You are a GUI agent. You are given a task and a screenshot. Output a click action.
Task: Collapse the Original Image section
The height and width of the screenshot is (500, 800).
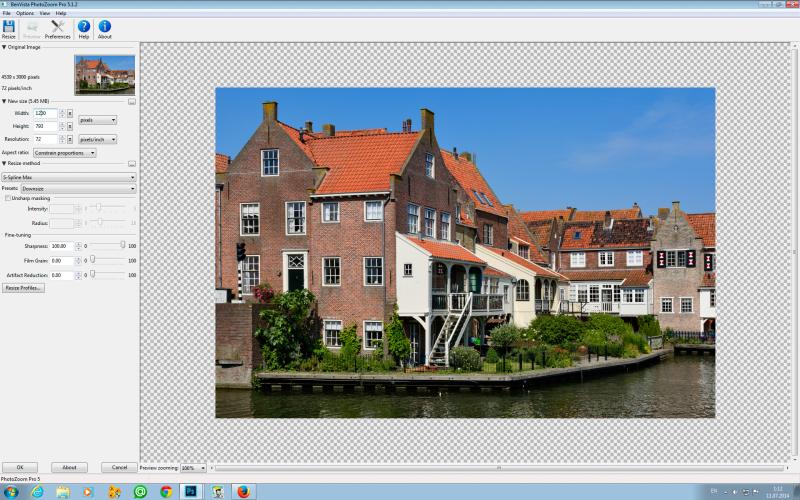pos(4,47)
